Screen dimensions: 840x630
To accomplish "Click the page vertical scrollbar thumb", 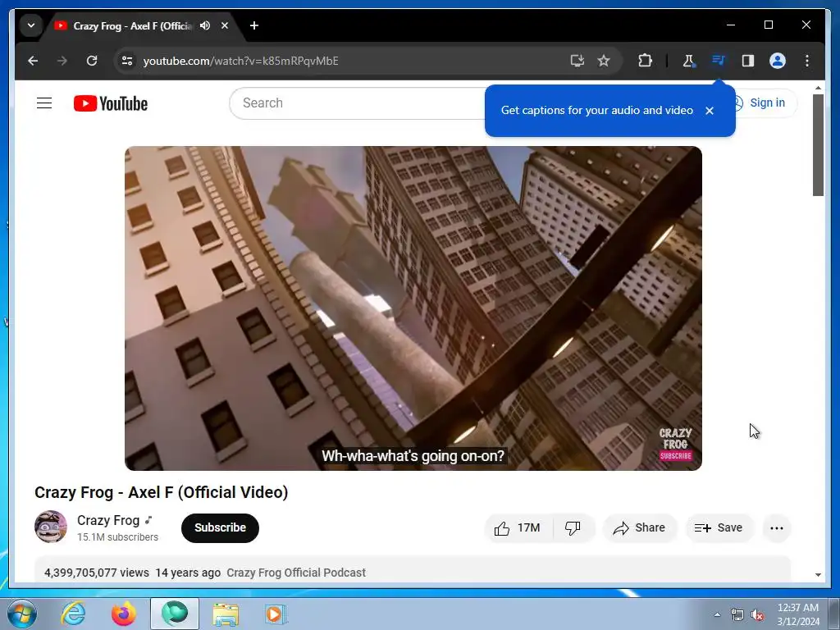I will 818,144.
